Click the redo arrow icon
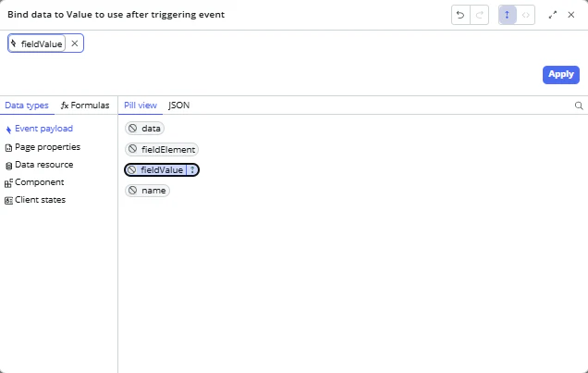The height and width of the screenshot is (373, 588). pos(479,15)
